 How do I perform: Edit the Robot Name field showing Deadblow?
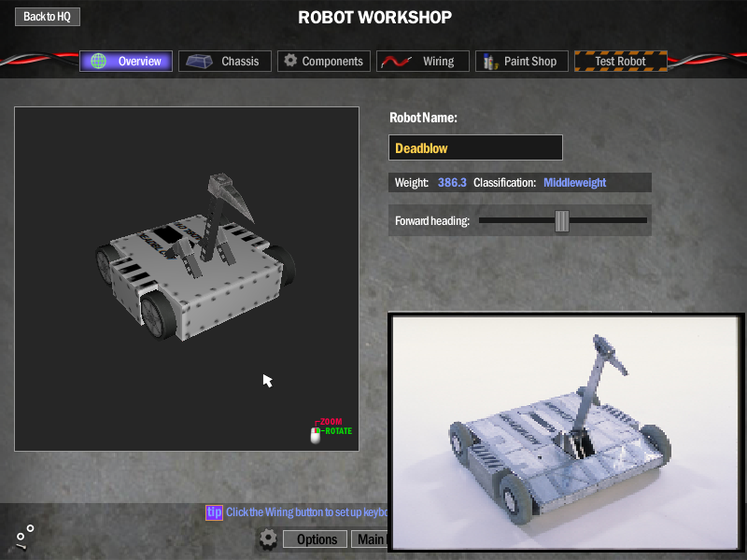pos(475,147)
